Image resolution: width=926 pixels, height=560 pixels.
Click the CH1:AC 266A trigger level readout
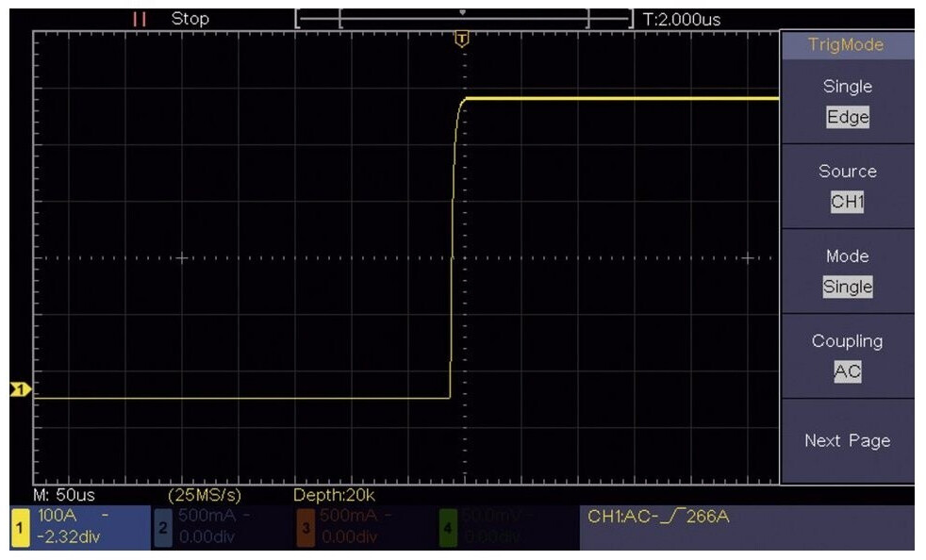pyautogui.click(x=658, y=517)
